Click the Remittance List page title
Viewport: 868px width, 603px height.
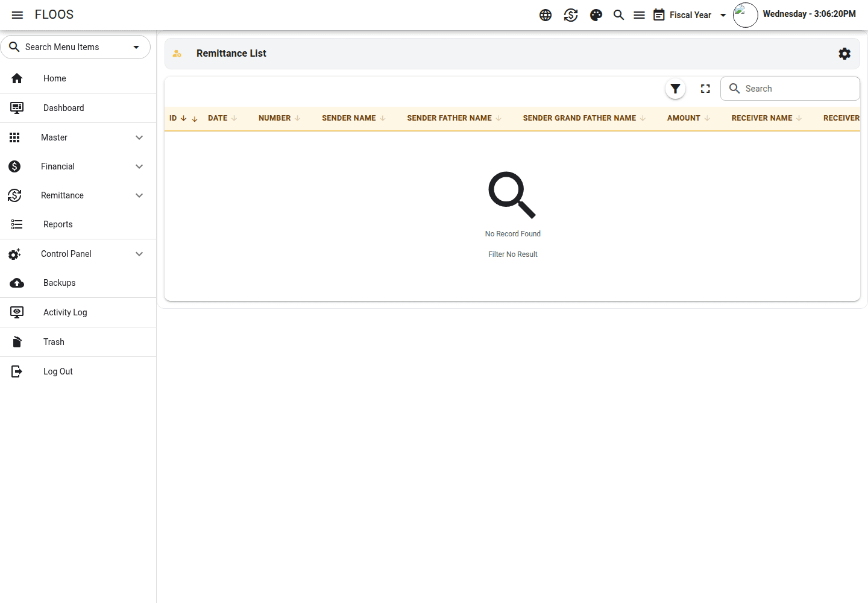(231, 54)
